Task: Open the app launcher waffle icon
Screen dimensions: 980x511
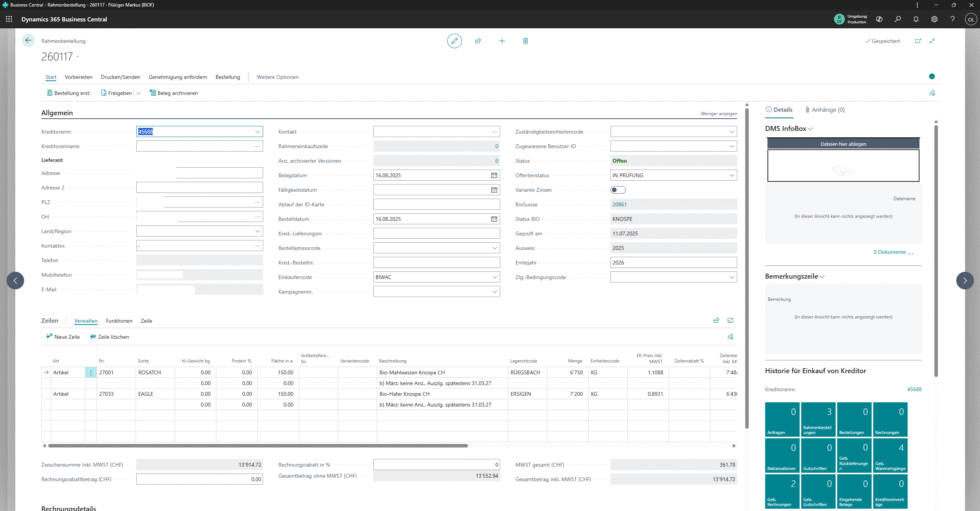Action: [x=8, y=19]
